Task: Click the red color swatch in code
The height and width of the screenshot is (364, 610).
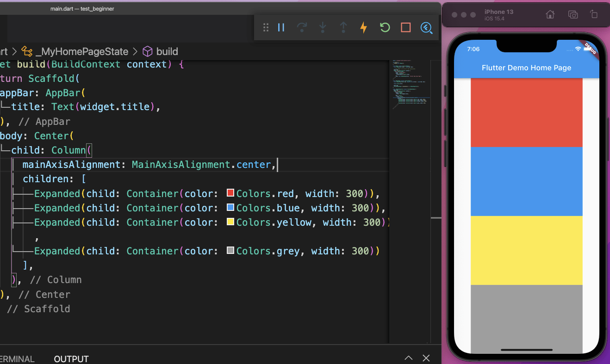Action: pyautogui.click(x=230, y=193)
